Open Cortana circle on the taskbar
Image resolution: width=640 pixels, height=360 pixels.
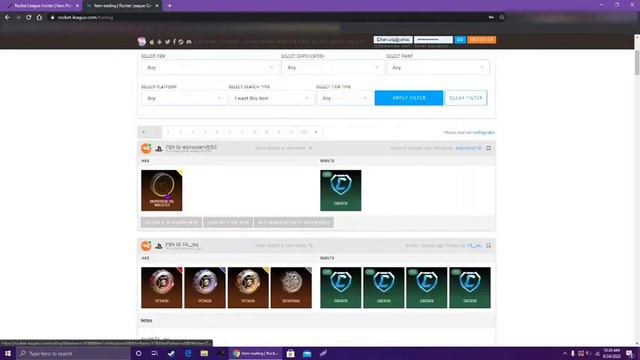(x=138, y=353)
